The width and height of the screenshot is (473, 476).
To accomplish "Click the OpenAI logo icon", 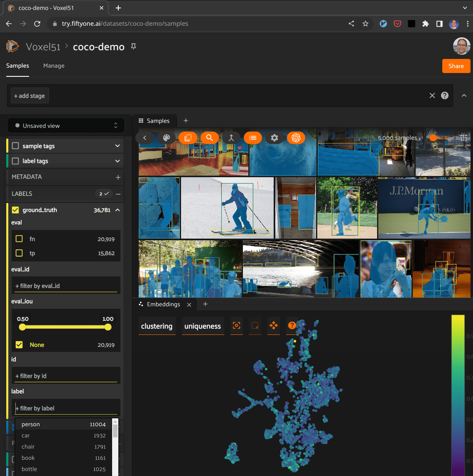I will [x=296, y=138].
